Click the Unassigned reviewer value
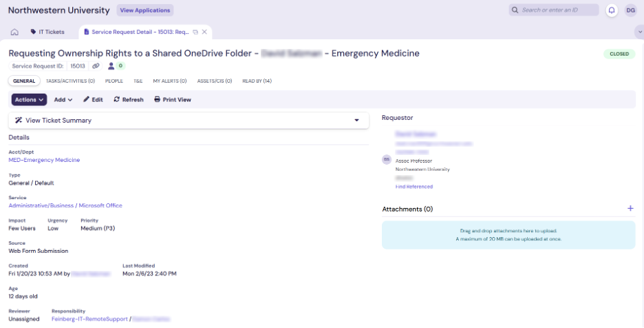The image size is (644, 328). pos(24,319)
